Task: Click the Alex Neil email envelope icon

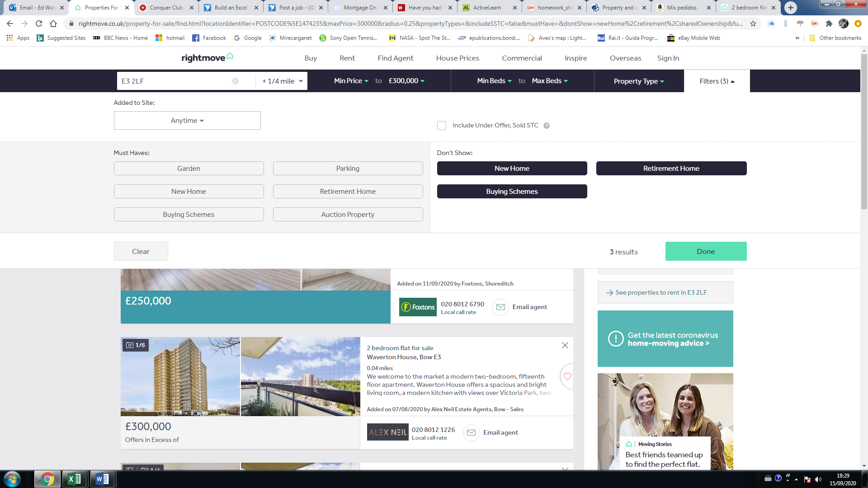Action: tap(471, 432)
